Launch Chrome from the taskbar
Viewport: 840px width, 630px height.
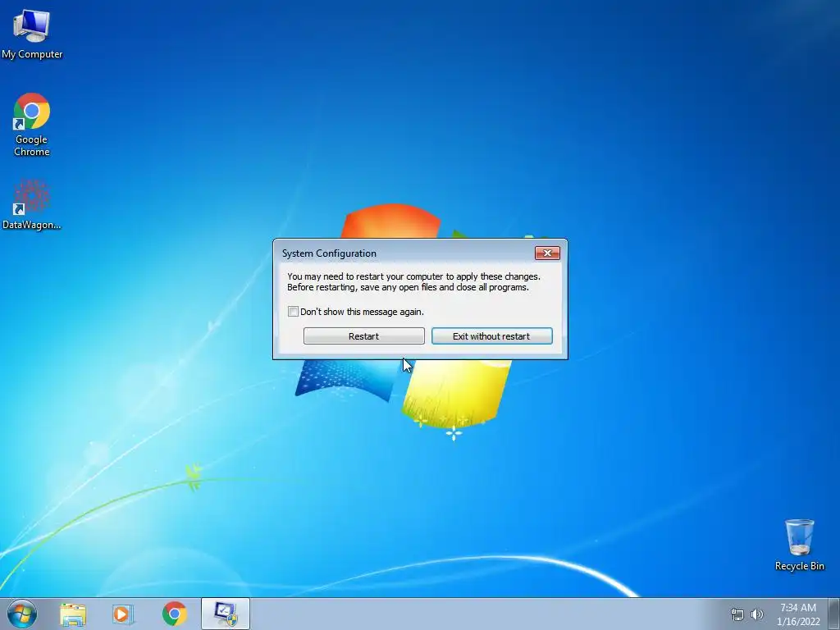point(175,614)
